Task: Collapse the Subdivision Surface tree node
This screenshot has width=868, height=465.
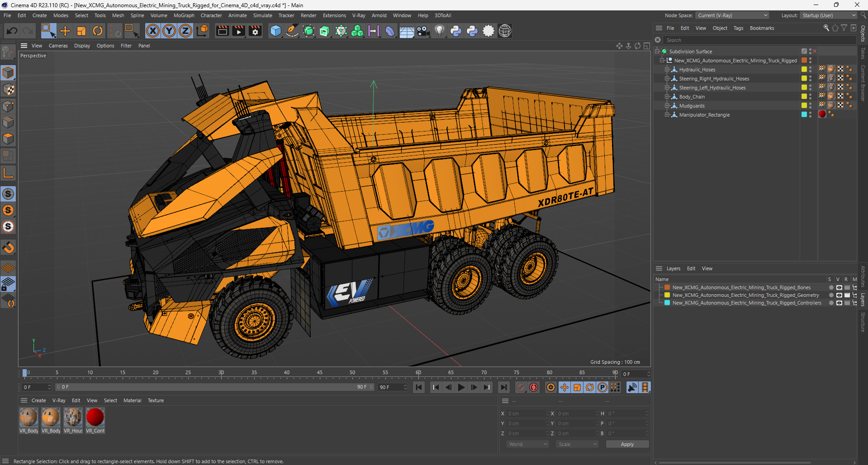Action: pos(657,52)
